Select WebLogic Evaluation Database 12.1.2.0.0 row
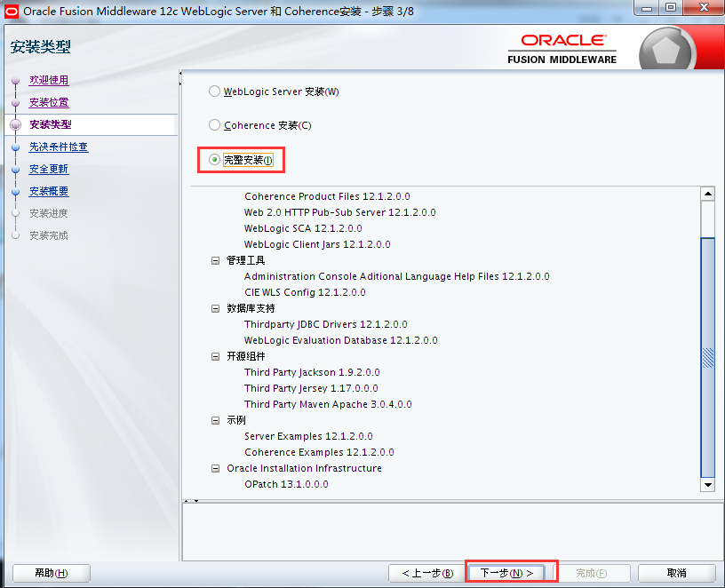This screenshot has height=588, width=725. [x=341, y=341]
